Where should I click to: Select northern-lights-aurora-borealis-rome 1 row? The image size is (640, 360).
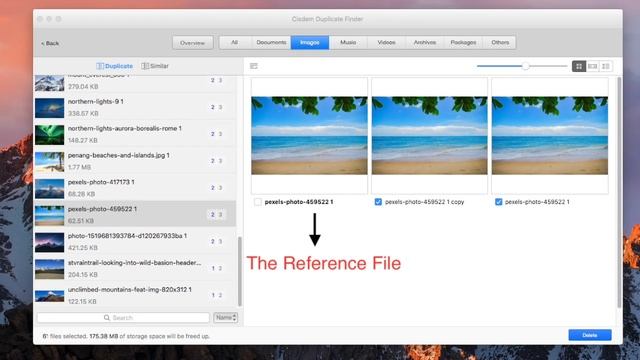pyautogui.click(x=135, y=134)
